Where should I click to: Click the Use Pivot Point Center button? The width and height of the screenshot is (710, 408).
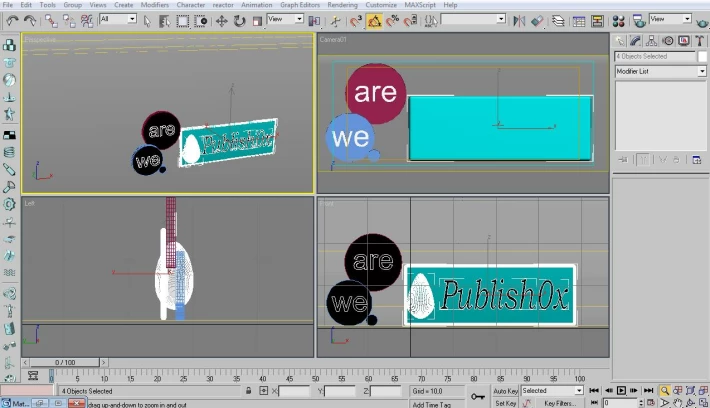314,21
